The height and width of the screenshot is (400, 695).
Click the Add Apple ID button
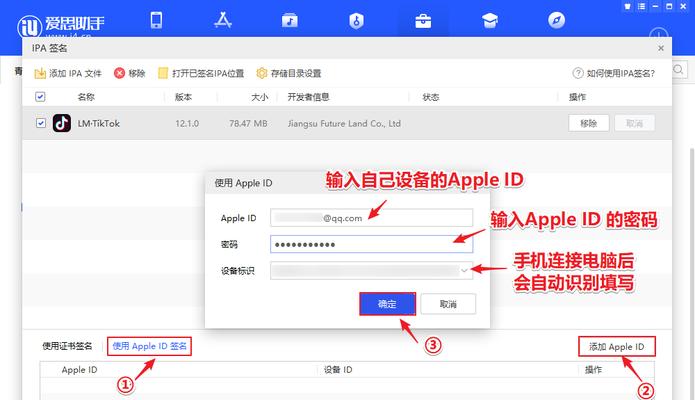pyautogui.click(x=617, y=347)
